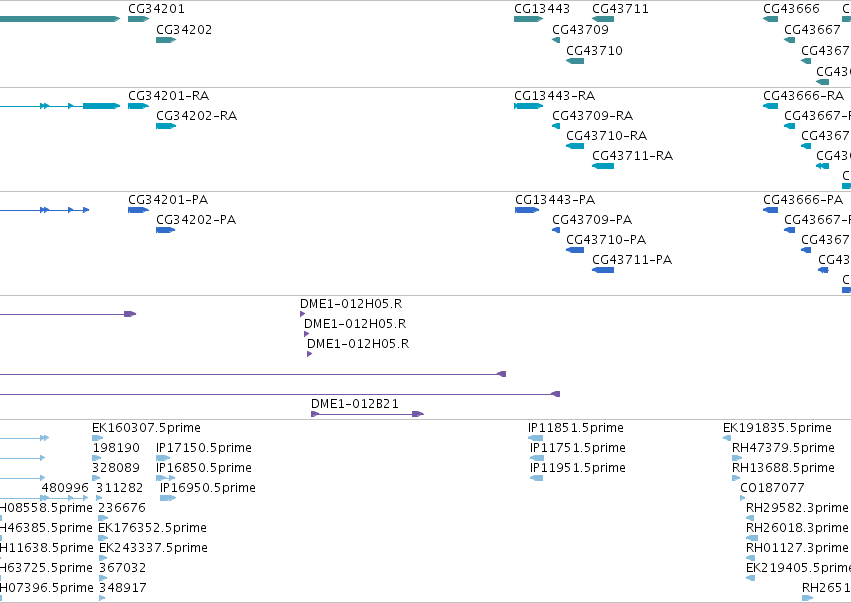Open transcript CG34202-RA

[x=166, y=126]
